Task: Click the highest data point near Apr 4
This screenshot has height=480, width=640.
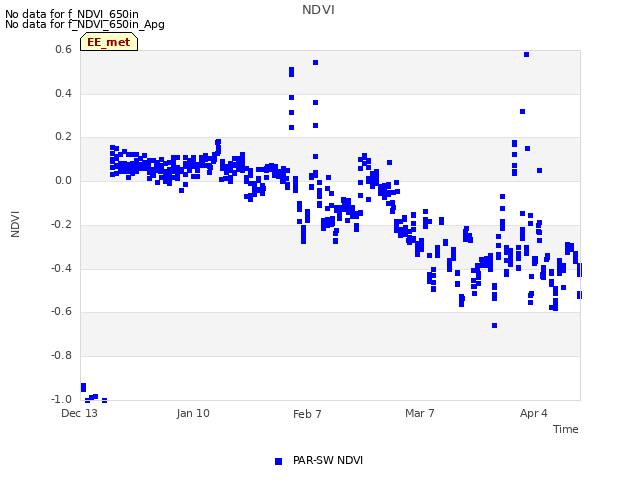Action: coord(527,55)
